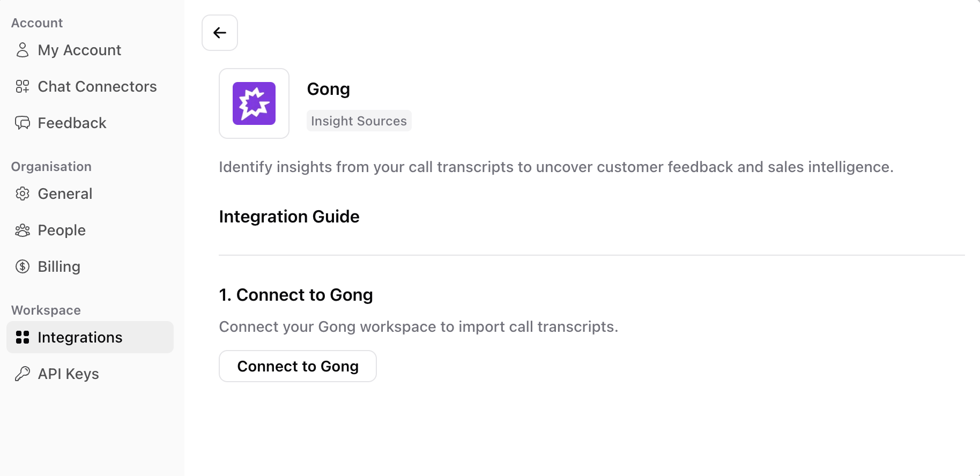The width and height of the screenshot is (980, 476).
Task: Click the purple Gong app logo
Action: [x=254, y=103]
